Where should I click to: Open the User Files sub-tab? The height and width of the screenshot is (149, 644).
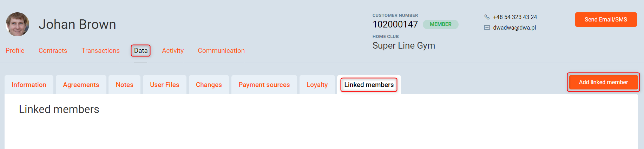coord(164,85)
